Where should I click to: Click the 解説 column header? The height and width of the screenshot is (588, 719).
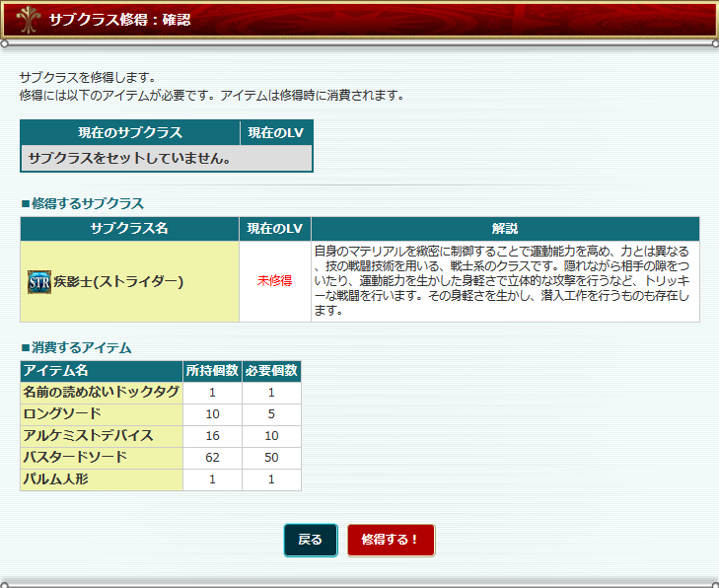click(x=505, y=229)
